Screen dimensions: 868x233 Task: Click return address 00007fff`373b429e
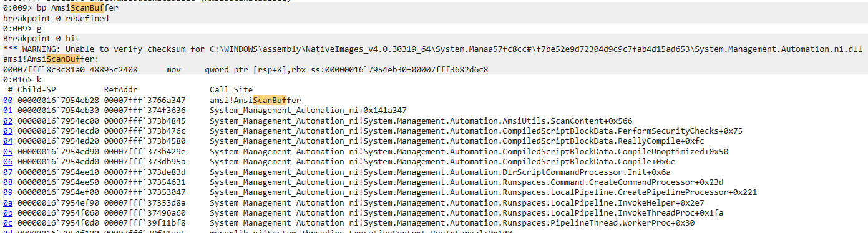pos(145,151)
